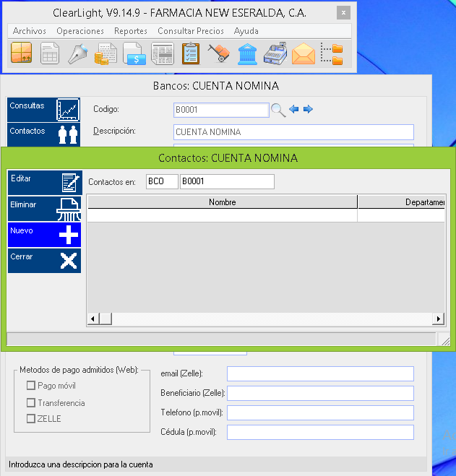Click the B0001 field in Contactos

click(227, 181)
